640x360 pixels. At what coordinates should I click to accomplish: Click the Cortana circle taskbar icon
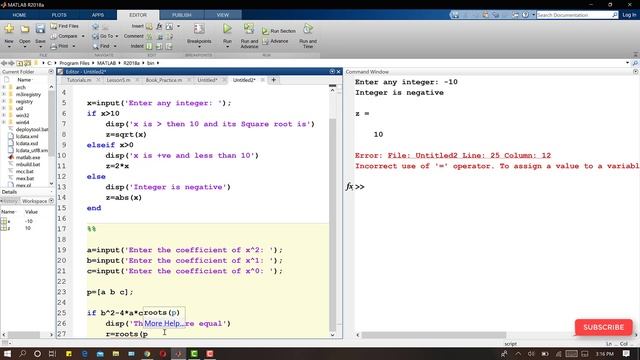pos(37,353)
